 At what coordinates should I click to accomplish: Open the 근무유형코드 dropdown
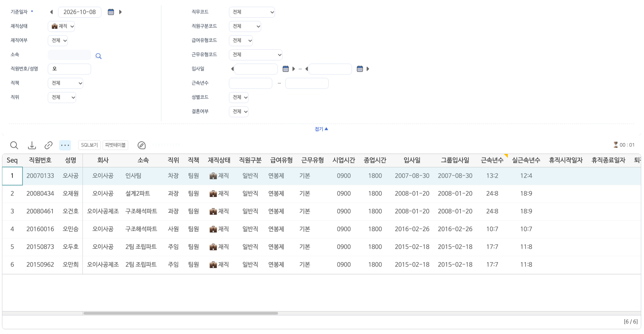256,55
